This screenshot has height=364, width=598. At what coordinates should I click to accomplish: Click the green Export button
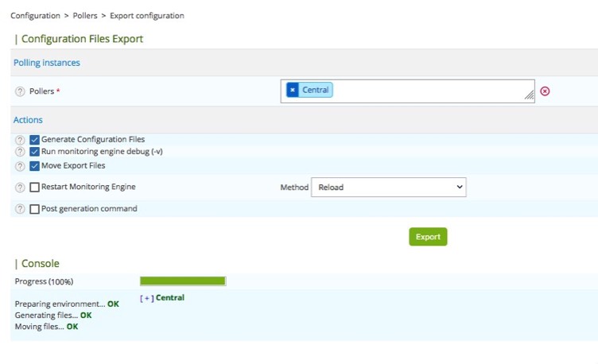pos(428,237)
